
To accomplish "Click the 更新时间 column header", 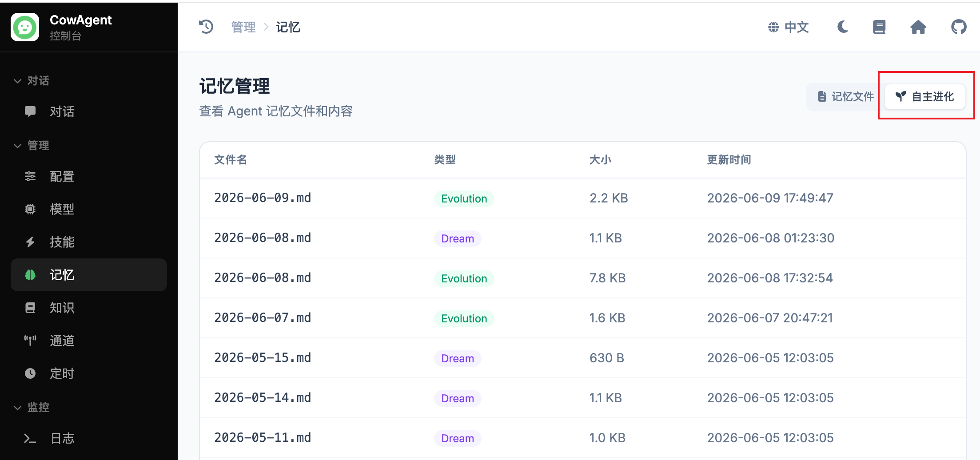I will click(729, 160).
